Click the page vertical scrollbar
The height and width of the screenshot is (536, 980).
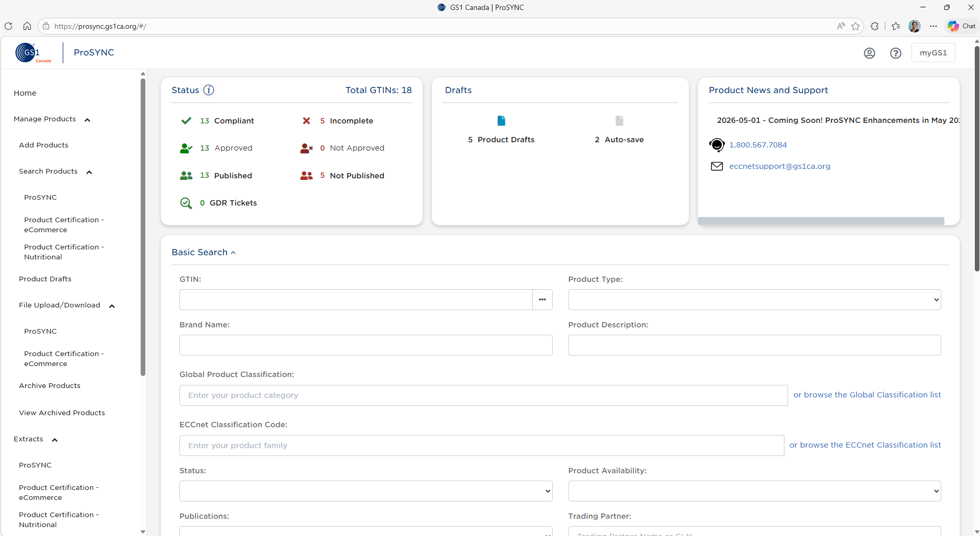[976, 159]
